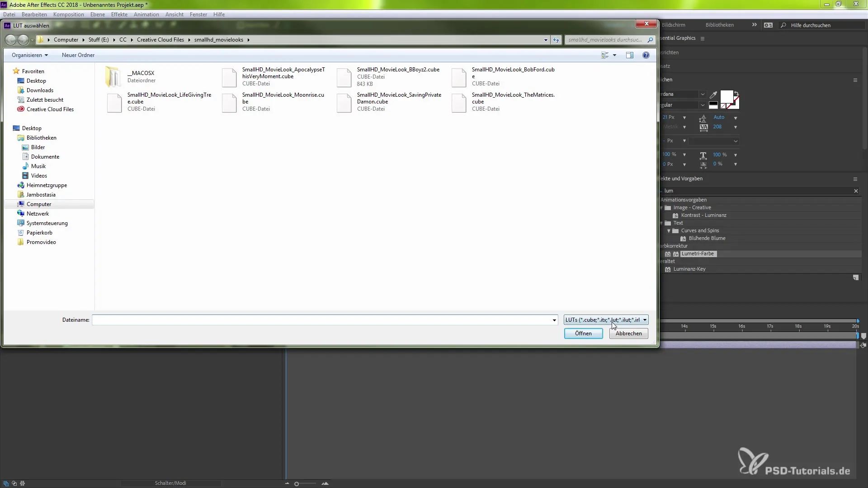Select SmallHD_MovieLook_ApocalypseThisVeryMoment.cube file
Viewport: 868px width, 488px height.
click(274, 76)
